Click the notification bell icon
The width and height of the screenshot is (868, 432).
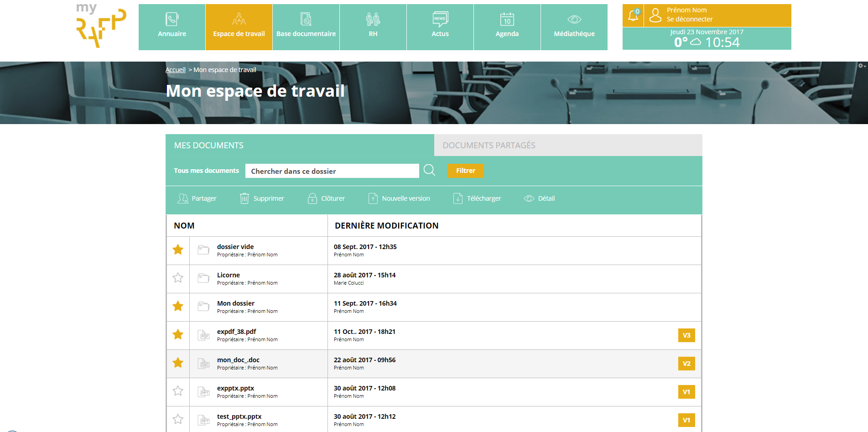tap(634, 15)
